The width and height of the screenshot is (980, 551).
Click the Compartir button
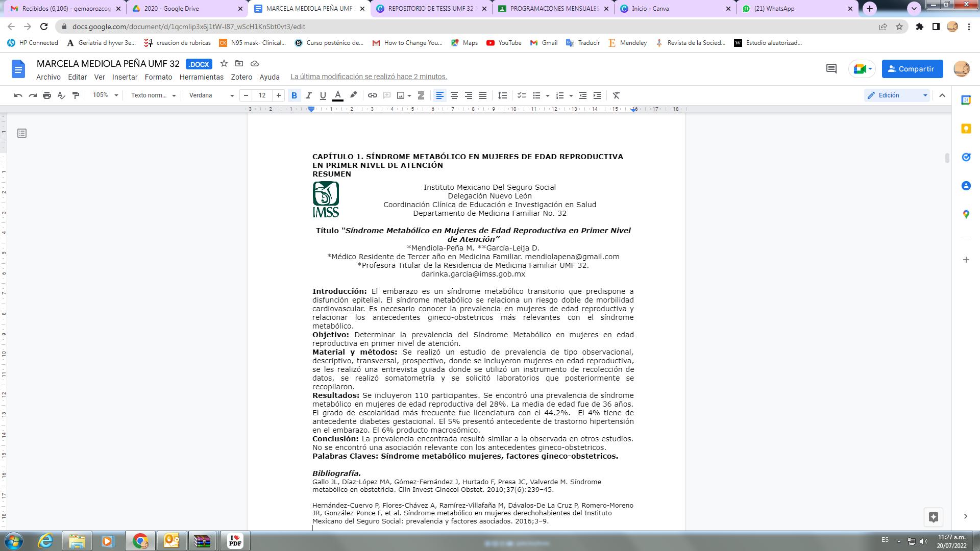[912, 69]
